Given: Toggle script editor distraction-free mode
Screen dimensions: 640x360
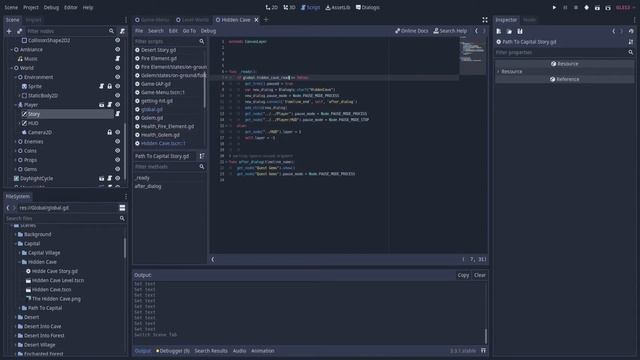Looking at the screenshot, I should pyautogui.click(x=484, y=20).
